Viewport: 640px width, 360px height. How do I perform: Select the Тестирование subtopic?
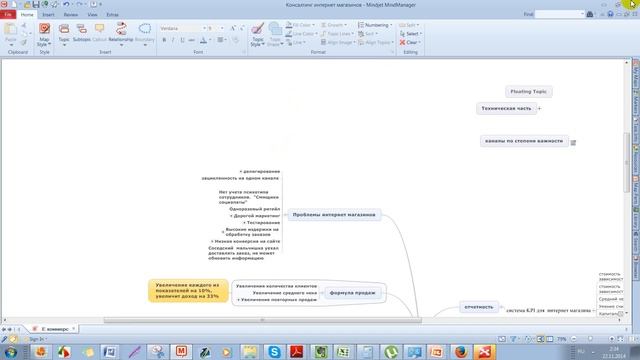[263, 223]
